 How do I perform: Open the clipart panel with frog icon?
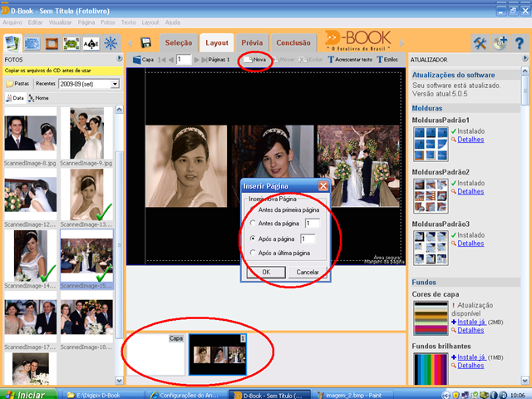[x=71, y=43]
